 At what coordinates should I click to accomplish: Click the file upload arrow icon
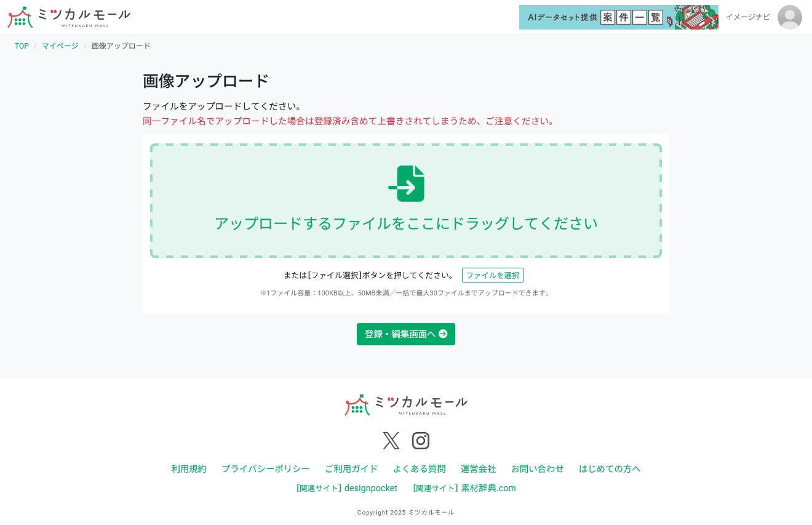(406, 183)
